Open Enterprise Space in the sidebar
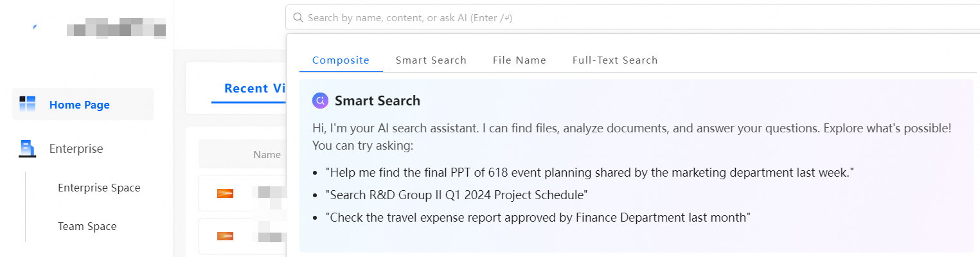The width and height of the screenshot is (980, 257). tap(99, 188)
